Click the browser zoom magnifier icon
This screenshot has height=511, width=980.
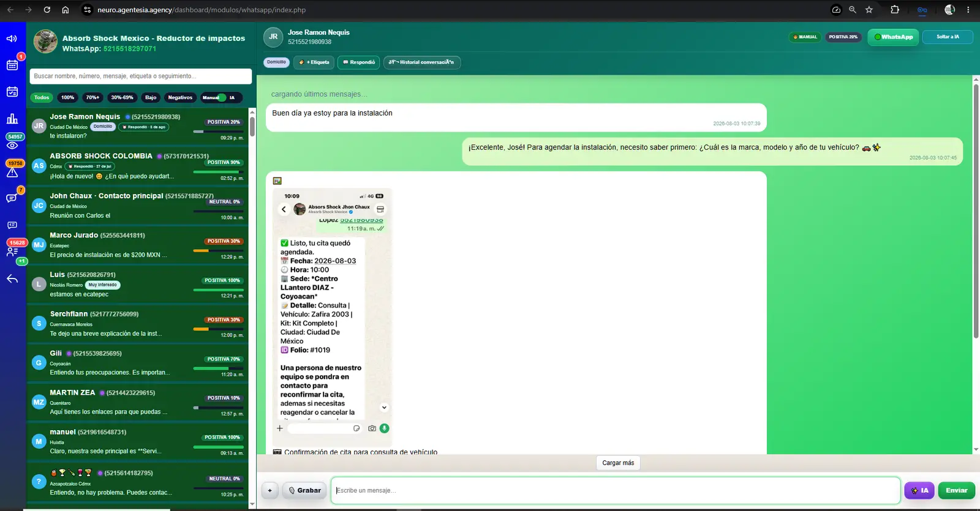[x=853, y=10]
